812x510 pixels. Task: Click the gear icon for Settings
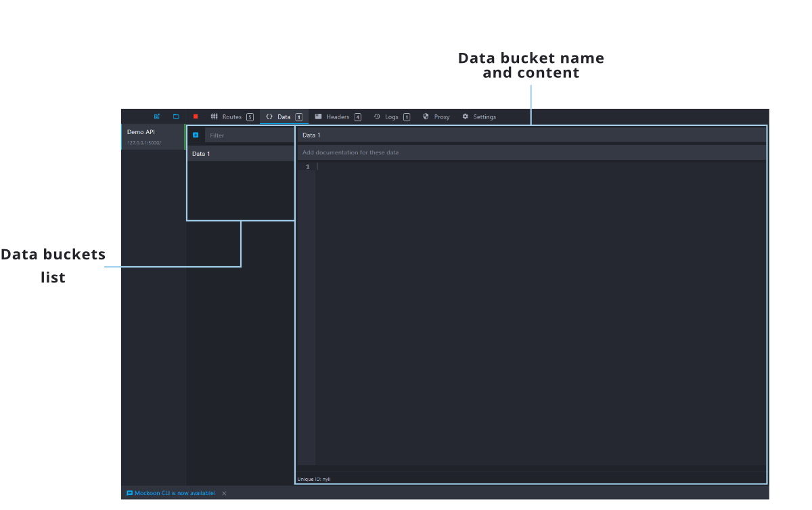tap(466, 116)
